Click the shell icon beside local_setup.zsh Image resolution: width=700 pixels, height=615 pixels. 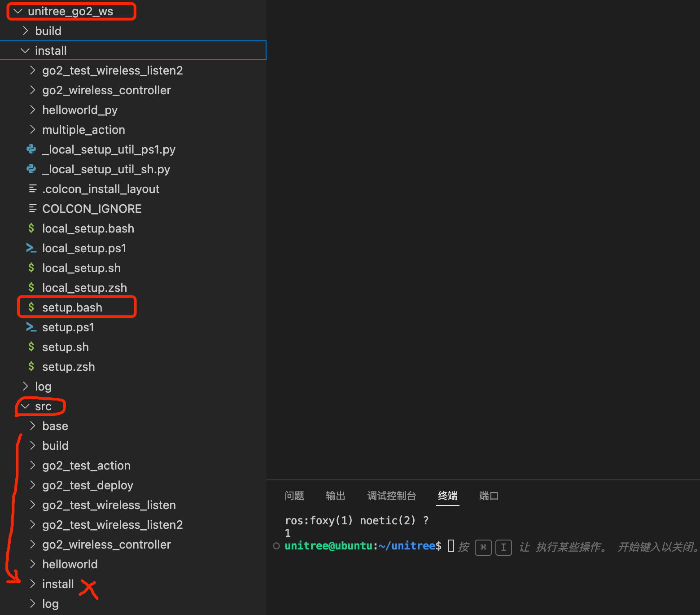(x=31, y=287)
